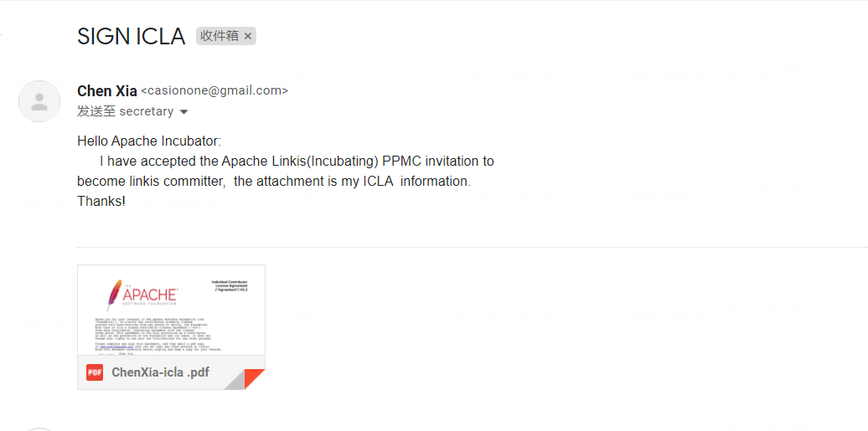Select the casionone@gmail.com email address
The width and height of the screenshot is (868, 431).
pyautogui.click(x=214, y=91)
